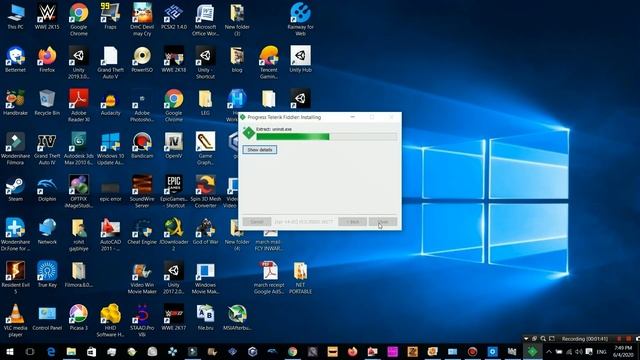This screenshot has height=360, width=640.
Task: Open the Tencent Gaming desktop icon
Action: pyautogui.click(x=269, y=62)
